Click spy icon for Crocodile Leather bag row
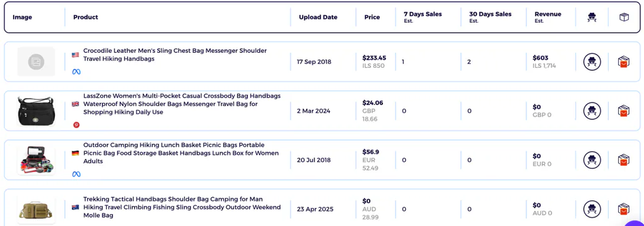 pyautogui.click(x=592, y=62)
